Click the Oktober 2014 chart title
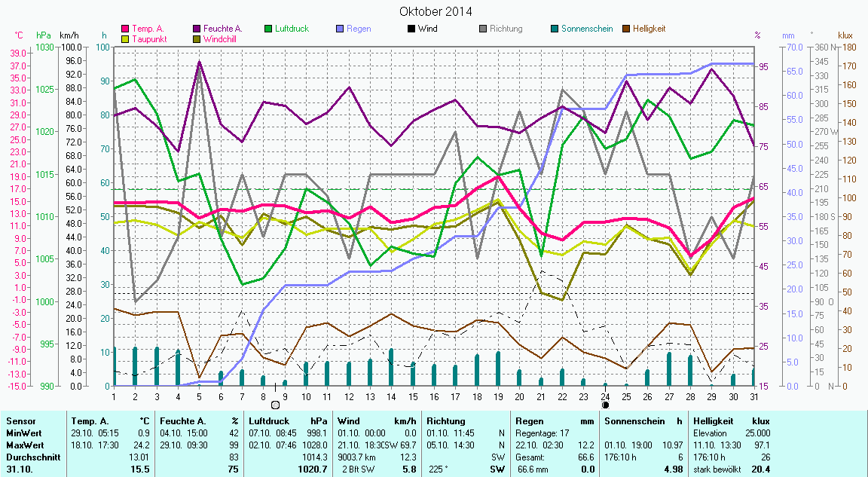This screenshot has height=477, width=868. [x=436, y=11]
